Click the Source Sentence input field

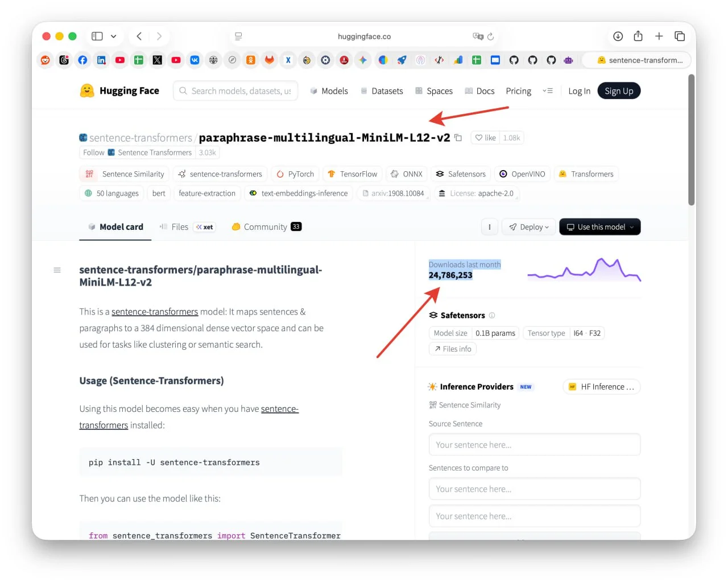[x=535, y=445]
